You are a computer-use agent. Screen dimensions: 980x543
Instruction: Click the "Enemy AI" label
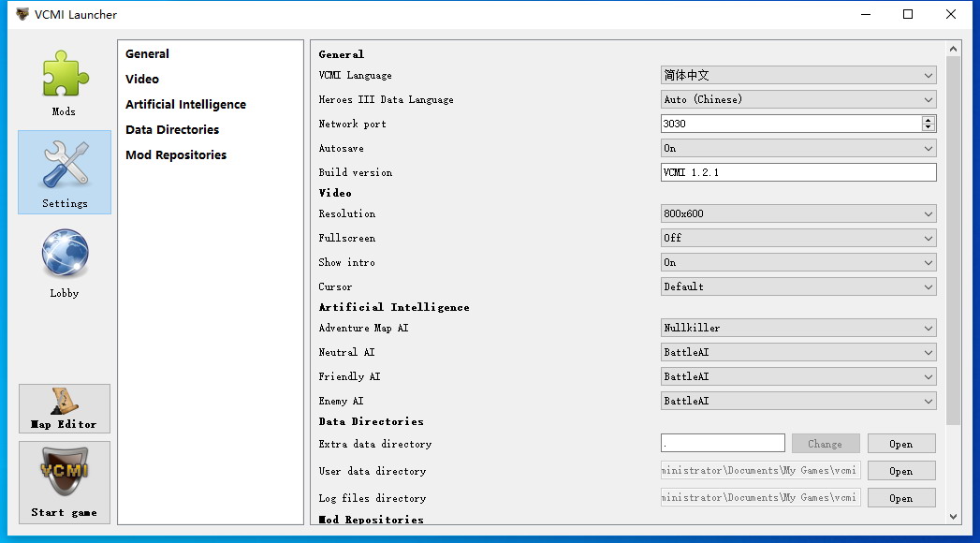(x=341, y=401)
